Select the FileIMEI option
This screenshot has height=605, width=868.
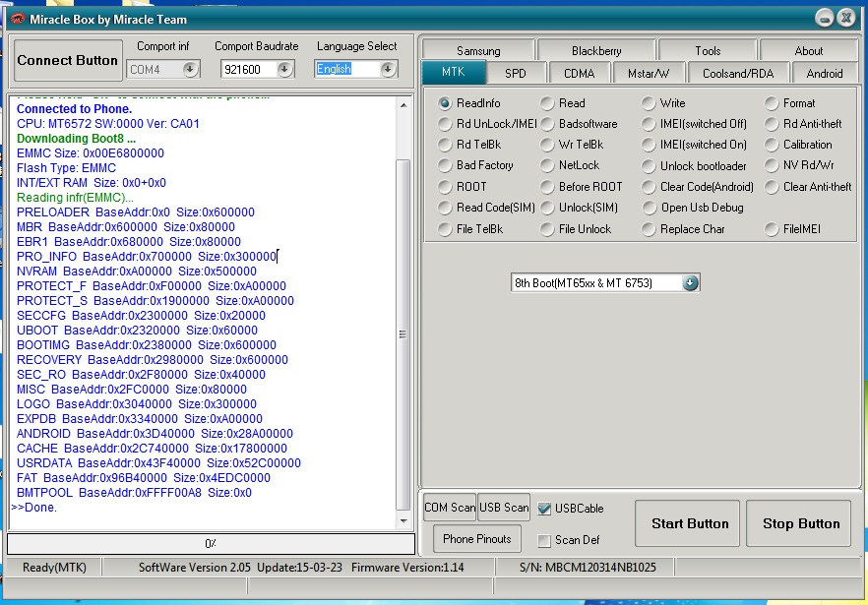(772, 229)
